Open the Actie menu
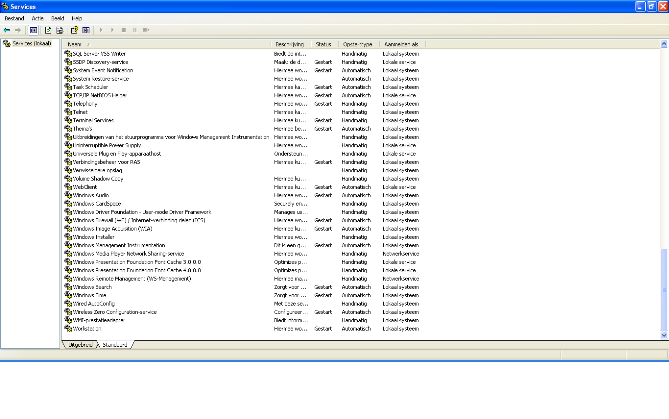 [x=38, y=18]
